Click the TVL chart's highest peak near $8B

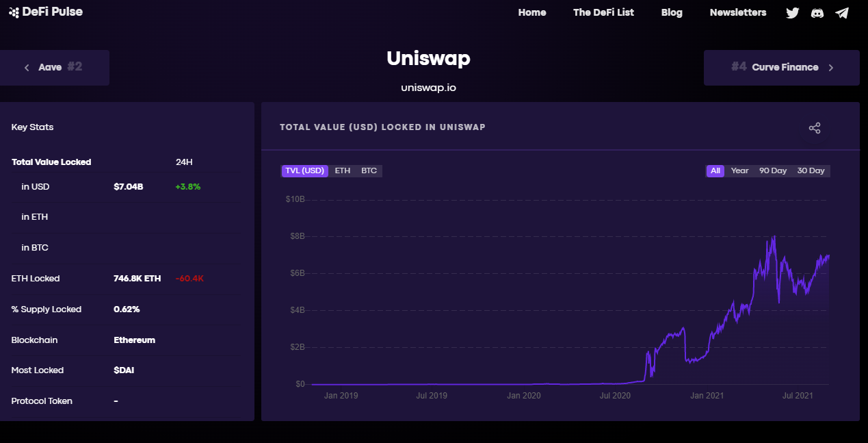point(774,238)
